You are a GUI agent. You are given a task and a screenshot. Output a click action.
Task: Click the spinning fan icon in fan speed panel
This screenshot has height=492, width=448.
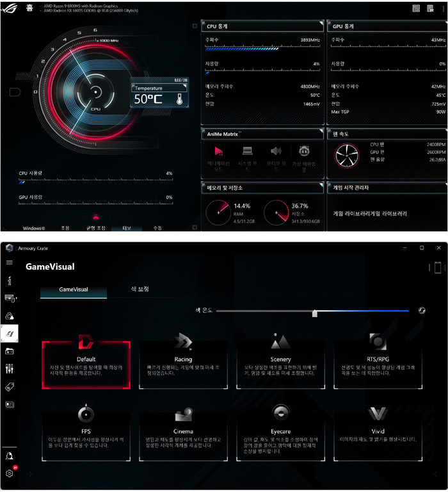tap(347, 156)
